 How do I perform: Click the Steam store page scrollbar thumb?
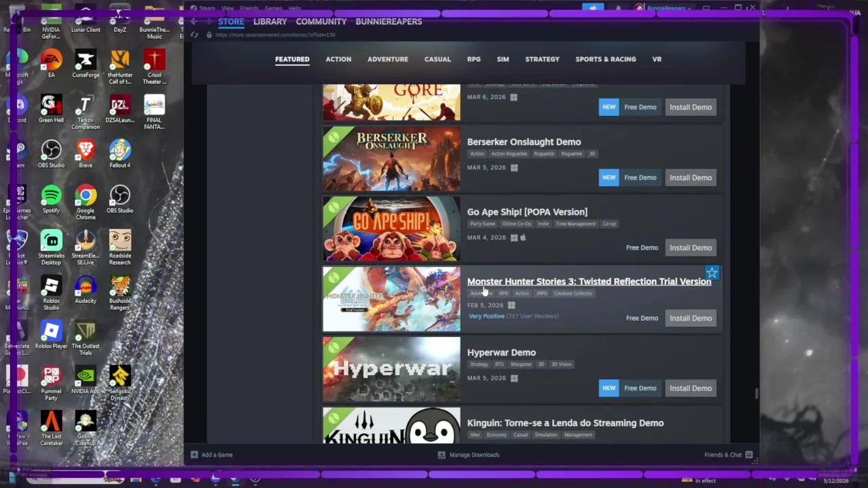[x=756, y=393]
